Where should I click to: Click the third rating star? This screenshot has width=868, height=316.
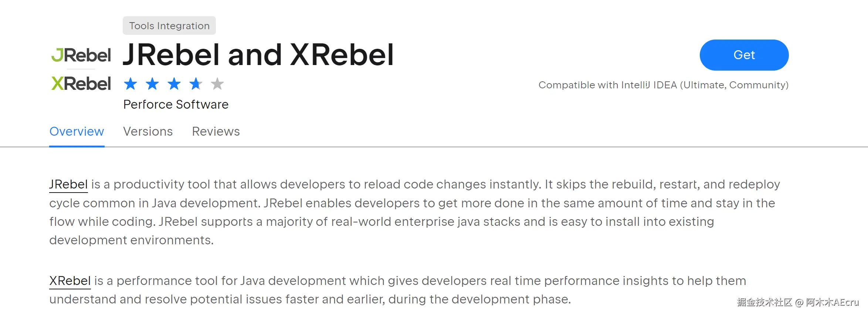point(174,84)
